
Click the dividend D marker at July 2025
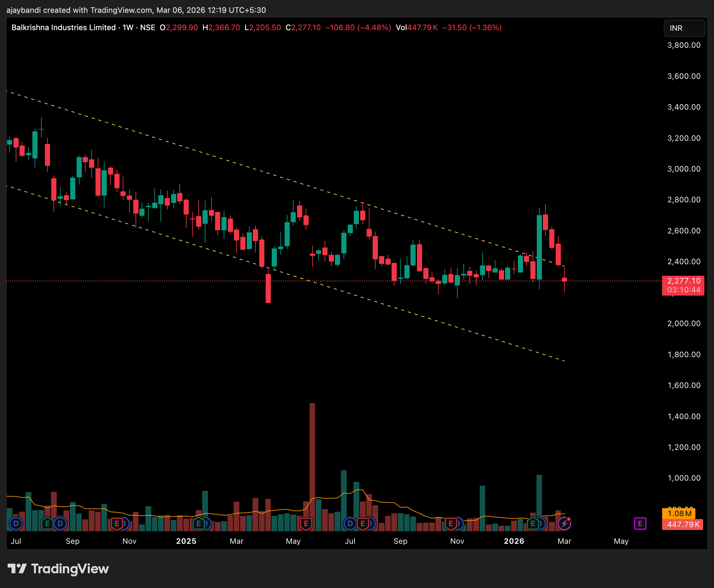(350, 524)
